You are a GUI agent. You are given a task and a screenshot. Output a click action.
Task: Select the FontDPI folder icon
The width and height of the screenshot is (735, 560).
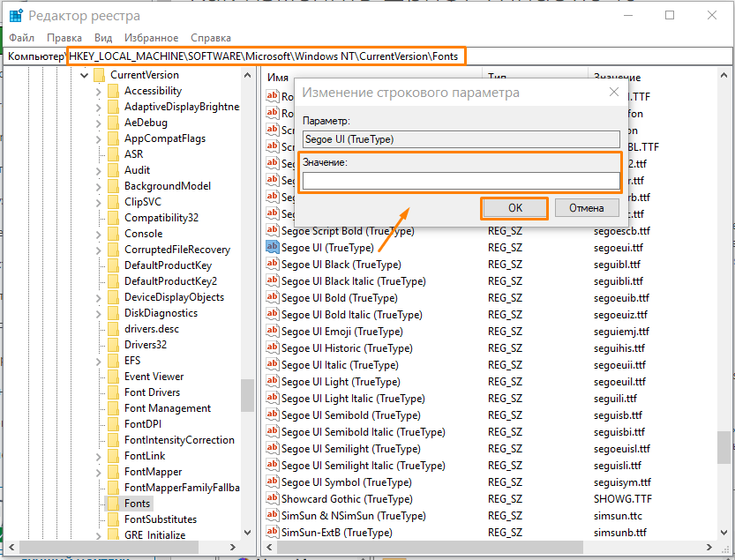113,424
